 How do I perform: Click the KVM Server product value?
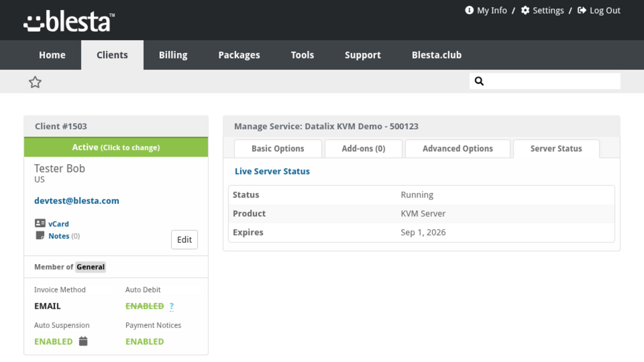423,214
